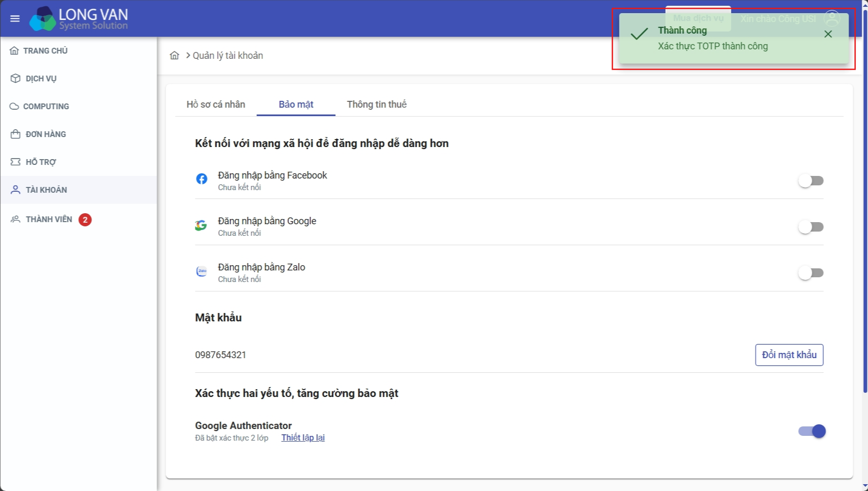Click the Đổi mật khẩu button
The height and width of the screenshot is (491, 868).
point(789,355)
